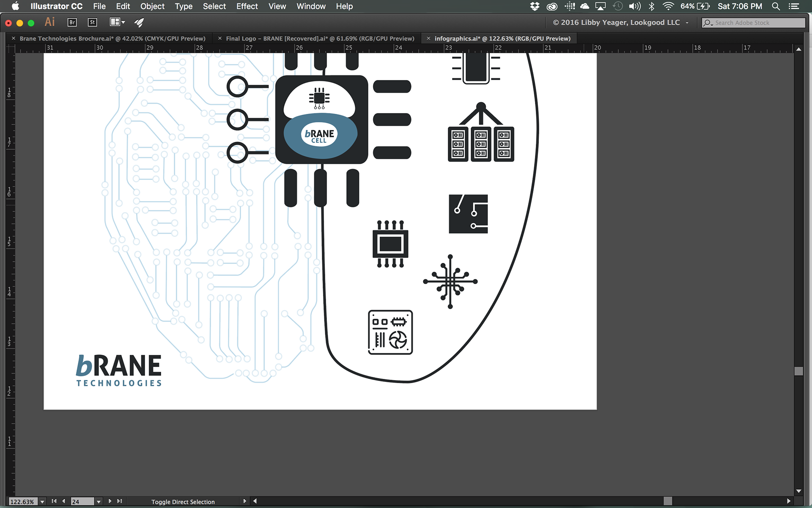Viewport: 812px width, 508px height.
Task: Open the Object menu
Action: click(152, 6)
